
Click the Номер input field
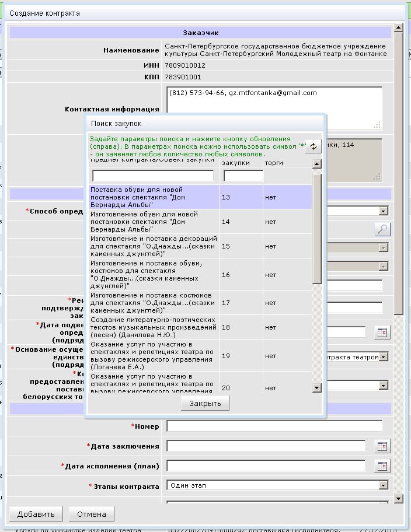pos(274,426)
